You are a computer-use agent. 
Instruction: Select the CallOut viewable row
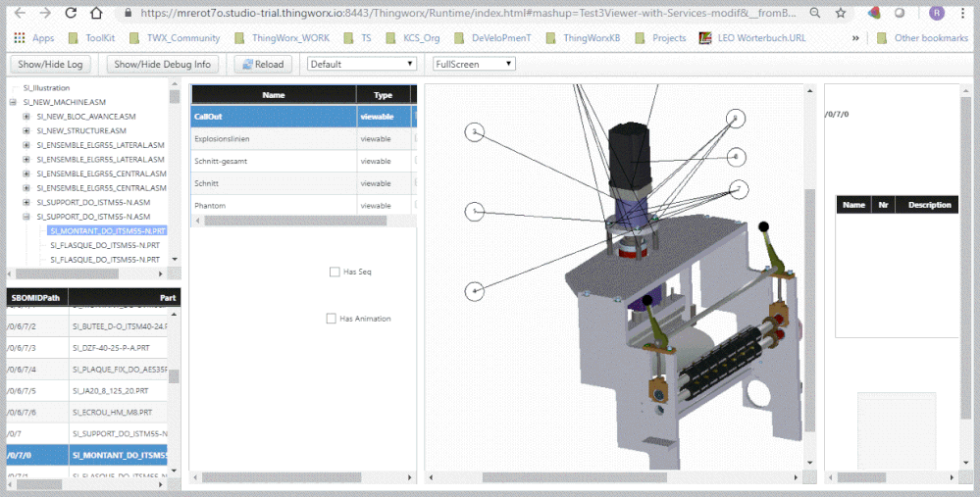[304, 117]
